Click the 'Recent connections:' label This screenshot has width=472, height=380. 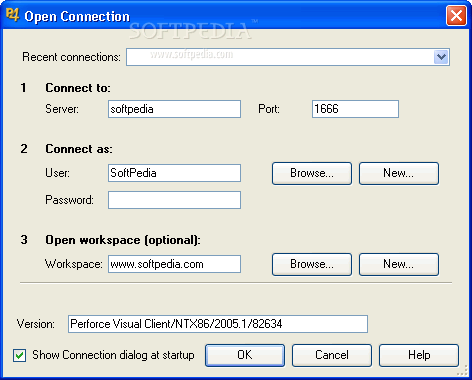pos(71,57)
